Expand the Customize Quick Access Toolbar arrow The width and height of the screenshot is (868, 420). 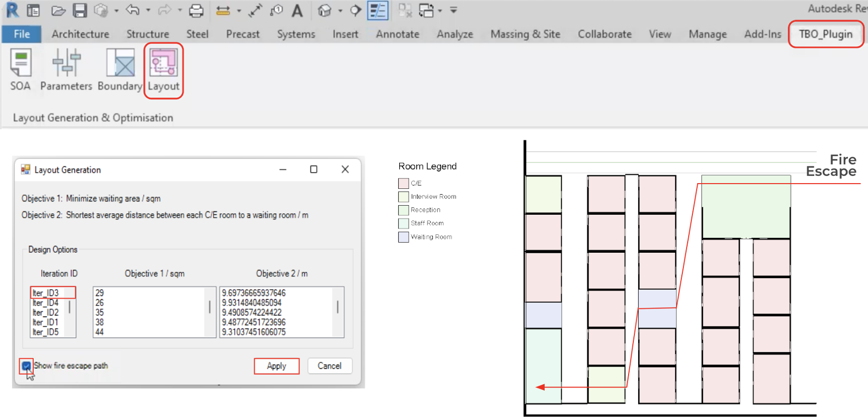pos(454,11)
